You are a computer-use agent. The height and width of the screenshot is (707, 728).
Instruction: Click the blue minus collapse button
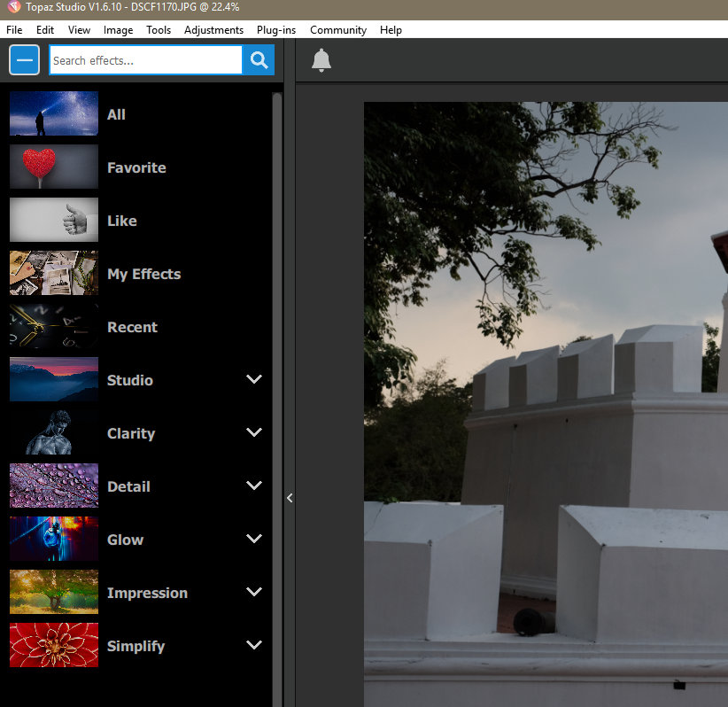coord(24,60)
